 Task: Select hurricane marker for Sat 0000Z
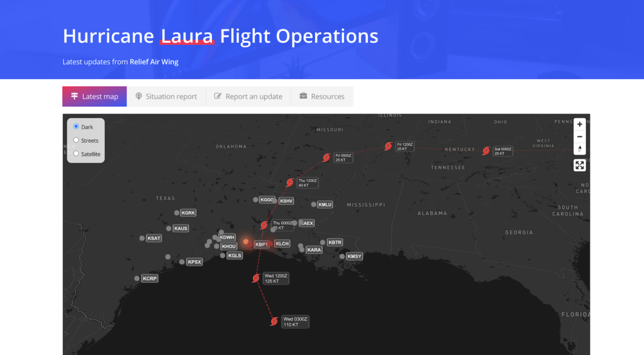tap(486, 151)
